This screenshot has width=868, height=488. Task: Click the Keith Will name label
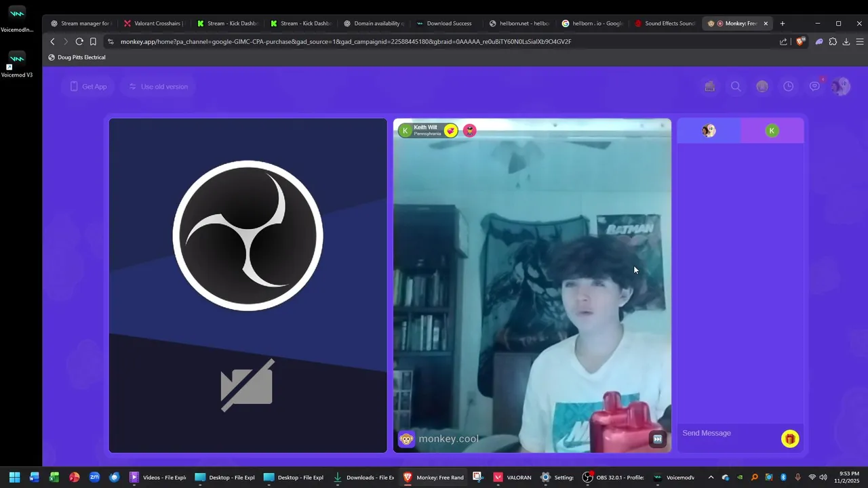(x=426, y=127)
